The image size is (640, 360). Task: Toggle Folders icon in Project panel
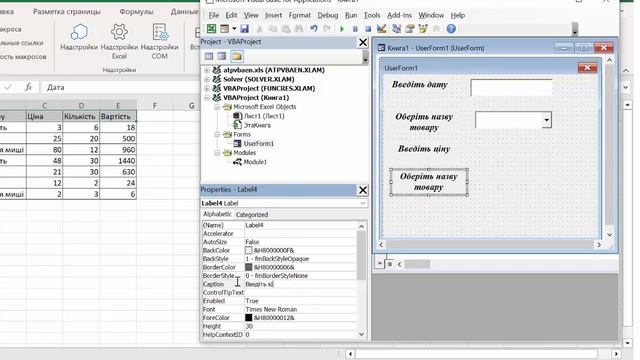click(237, 56)
